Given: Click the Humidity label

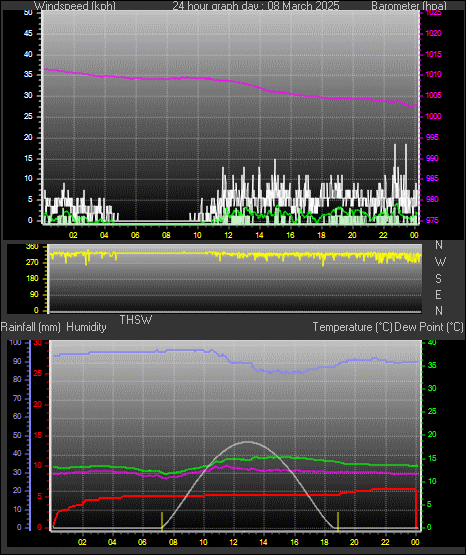Looking at the screenshot, I should coord(86,327).
